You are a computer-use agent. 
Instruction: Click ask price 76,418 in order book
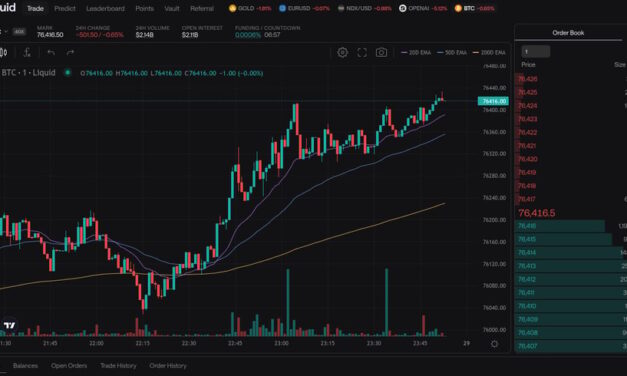click(x=527, y=186)
